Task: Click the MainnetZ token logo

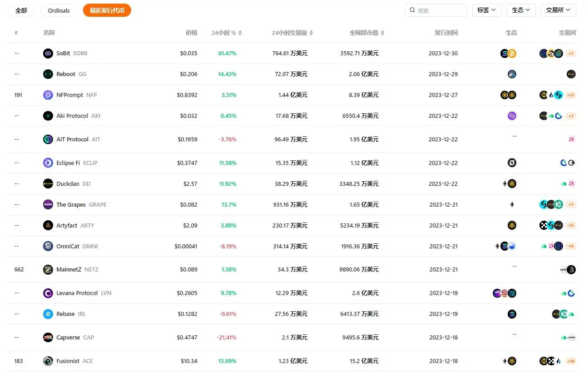Action: 48,270
